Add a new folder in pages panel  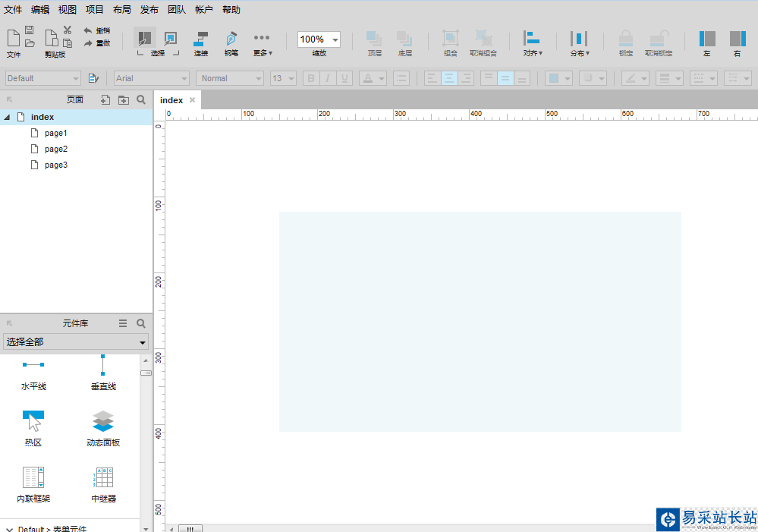tap(123, 99)
